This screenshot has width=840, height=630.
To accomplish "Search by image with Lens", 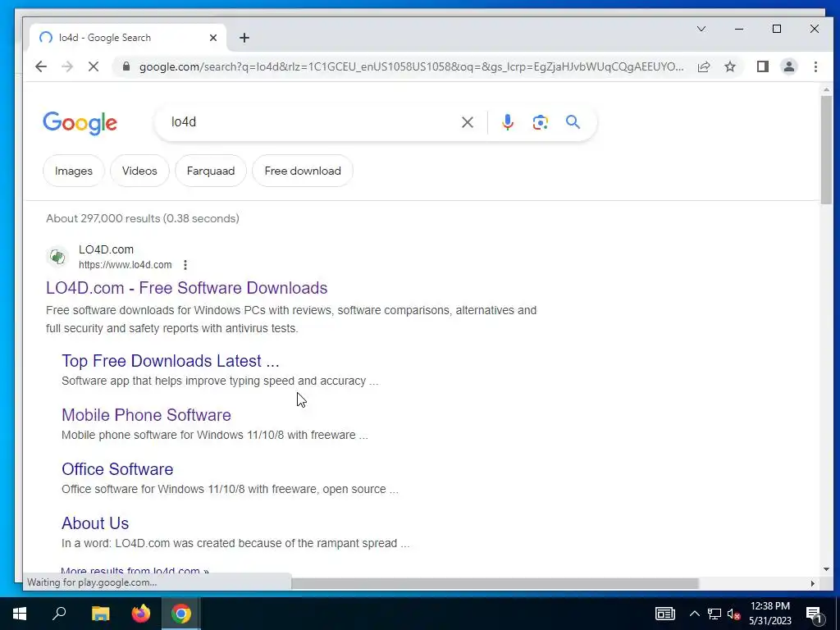I will coord(540,122).
